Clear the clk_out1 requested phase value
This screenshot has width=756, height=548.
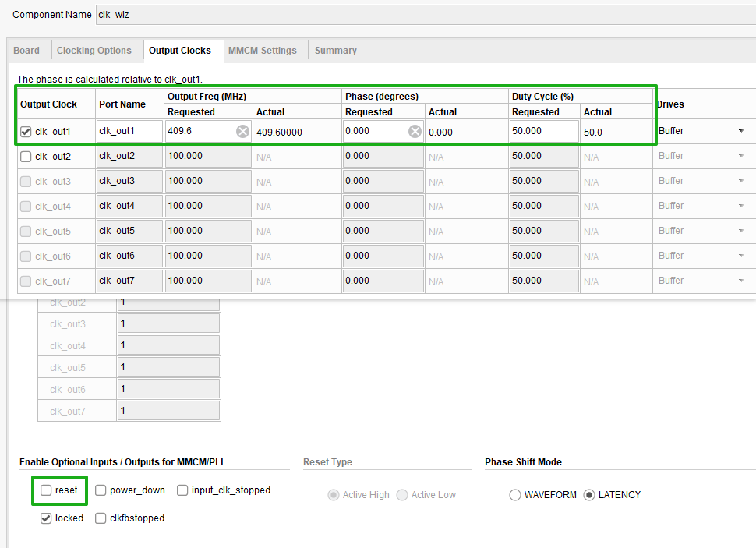click(x=415, y=132)
